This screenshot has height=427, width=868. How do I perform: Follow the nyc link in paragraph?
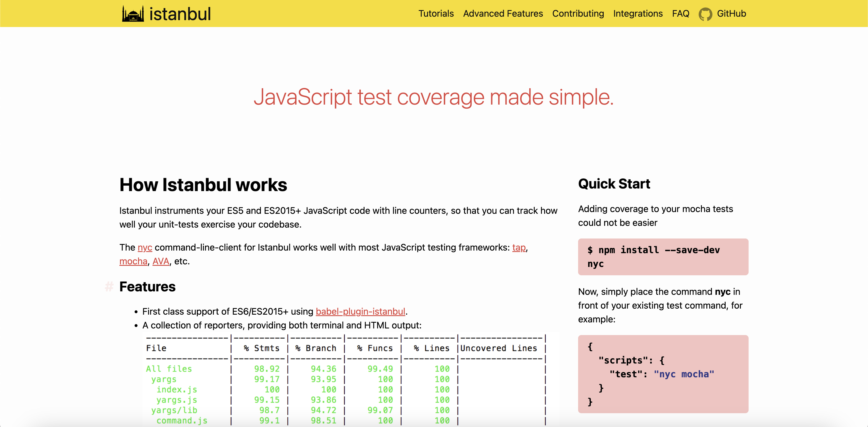coord(145,248)
